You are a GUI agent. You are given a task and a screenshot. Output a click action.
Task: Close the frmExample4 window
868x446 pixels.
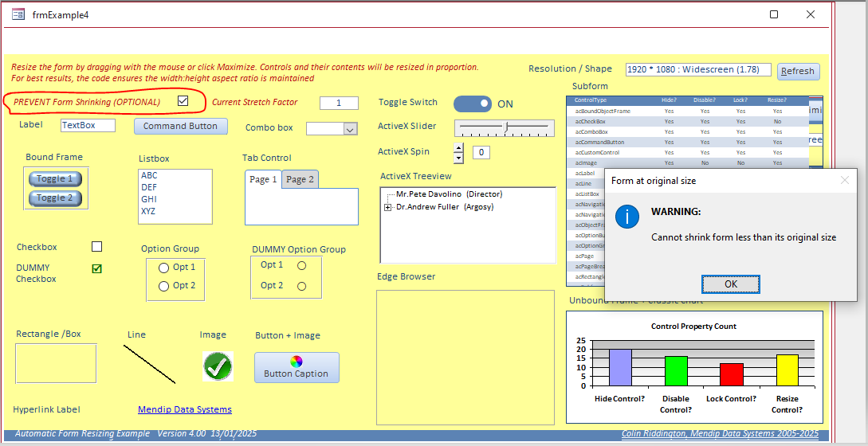click(811, 15)
